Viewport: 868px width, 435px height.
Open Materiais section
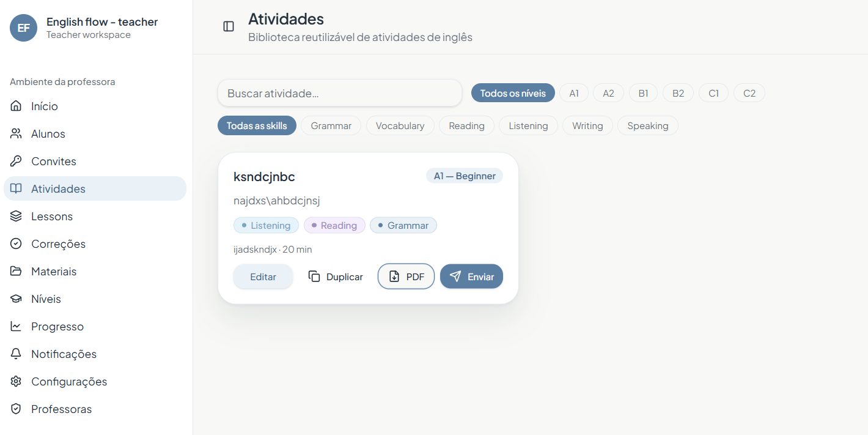pyautogui.click(x=95, y=271)
